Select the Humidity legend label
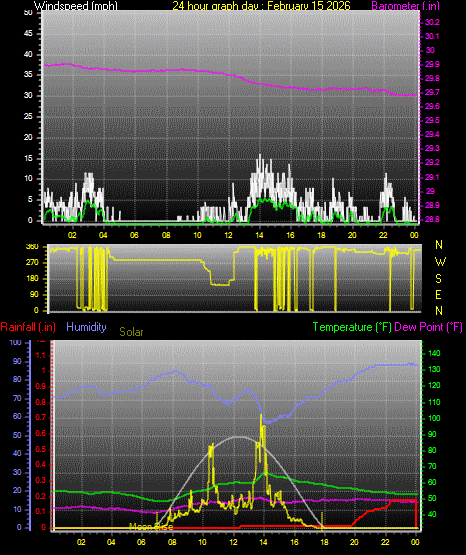The image size is (466, 555). 86,327
